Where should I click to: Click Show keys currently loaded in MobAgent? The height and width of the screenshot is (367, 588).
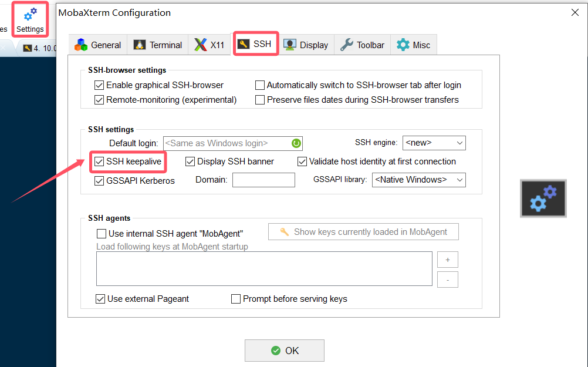coord(363,232)
